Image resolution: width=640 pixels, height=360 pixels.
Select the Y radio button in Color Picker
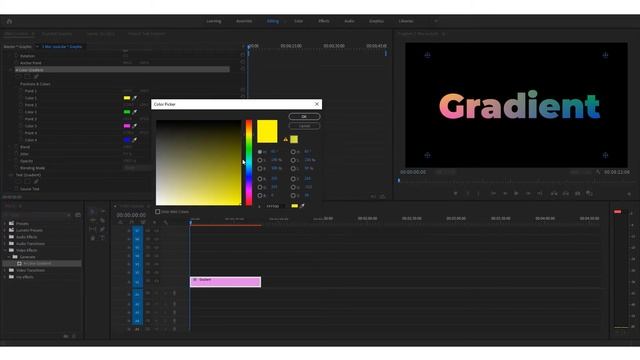pos(293,179)
